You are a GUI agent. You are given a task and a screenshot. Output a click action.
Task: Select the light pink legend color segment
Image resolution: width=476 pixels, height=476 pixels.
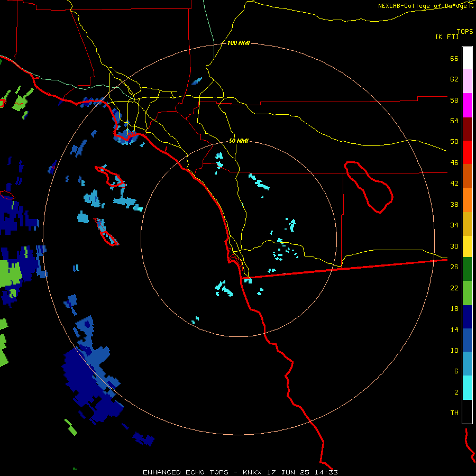[467, 81]
